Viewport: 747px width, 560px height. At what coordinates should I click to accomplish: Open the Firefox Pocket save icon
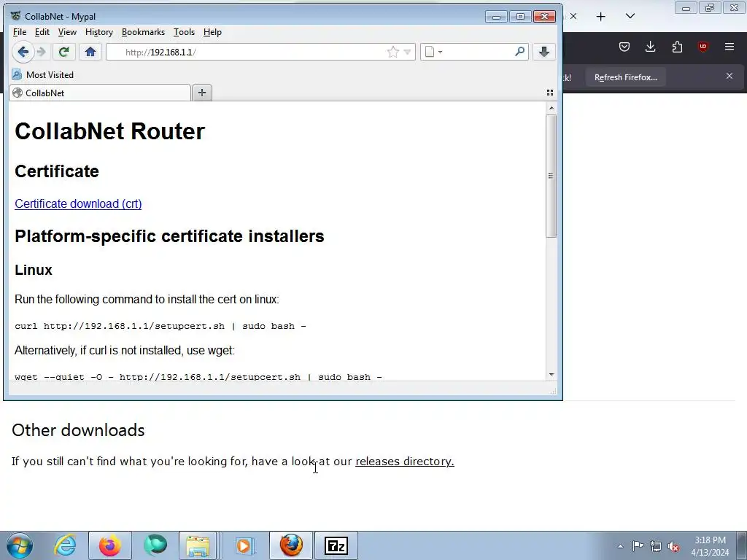tap(624, 47)
